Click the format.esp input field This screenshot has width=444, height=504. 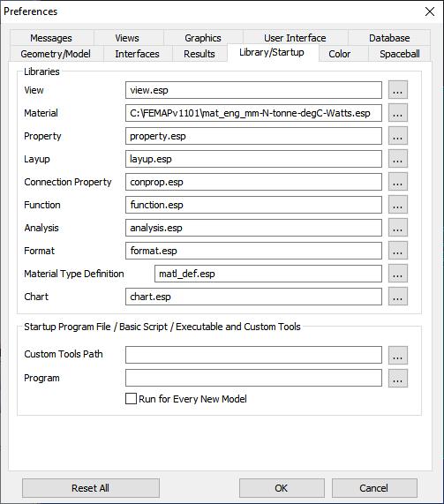point(253,251)
